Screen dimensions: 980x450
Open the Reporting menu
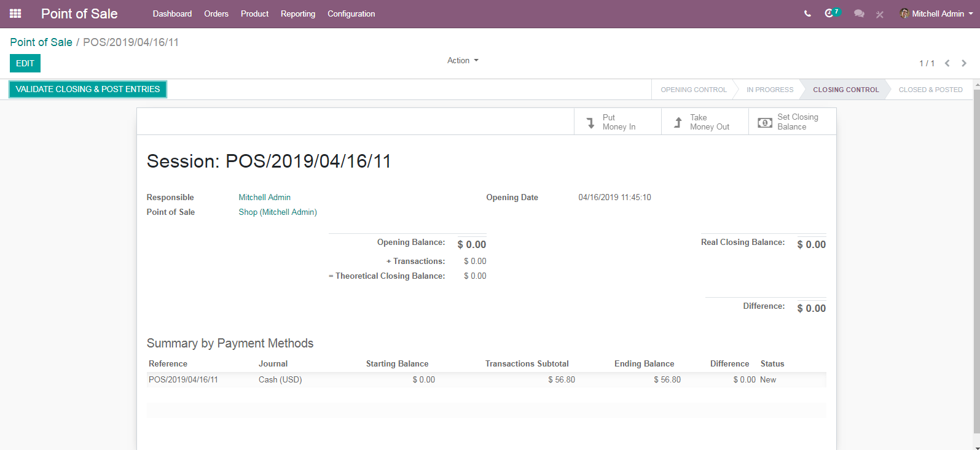coord(298,14)
